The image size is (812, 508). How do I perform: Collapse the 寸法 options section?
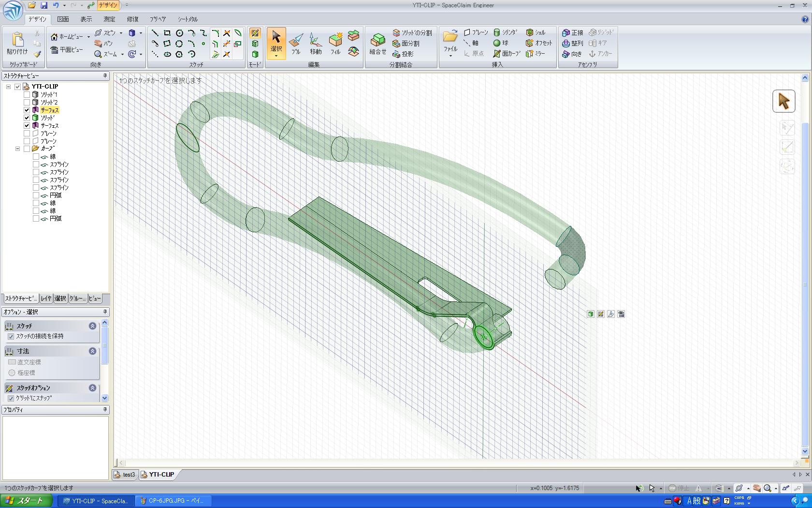pos(92,351)
